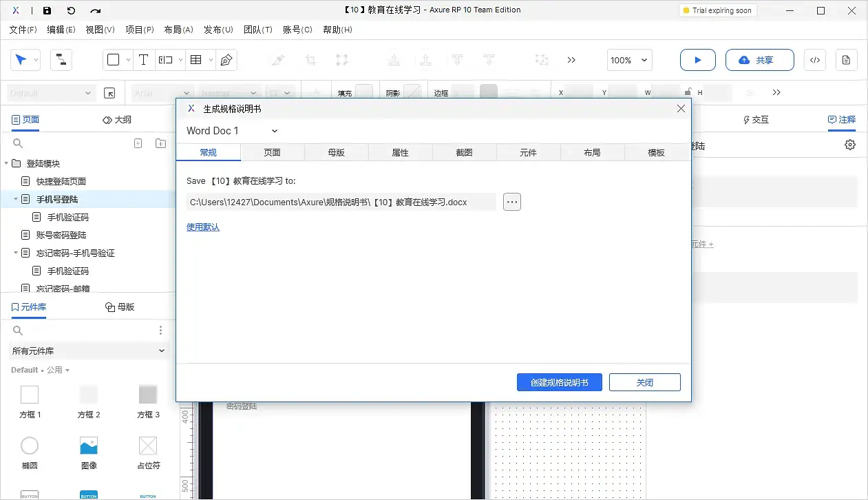Collapse the 手机号登陆 tree node
Screen dimensions: 868x500
pos(15,199)
